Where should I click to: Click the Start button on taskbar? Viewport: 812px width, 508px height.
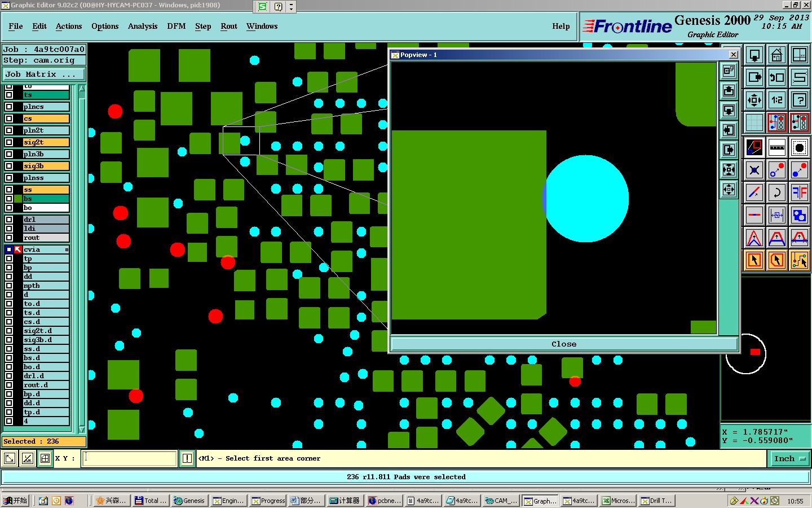tap(15, 501)
